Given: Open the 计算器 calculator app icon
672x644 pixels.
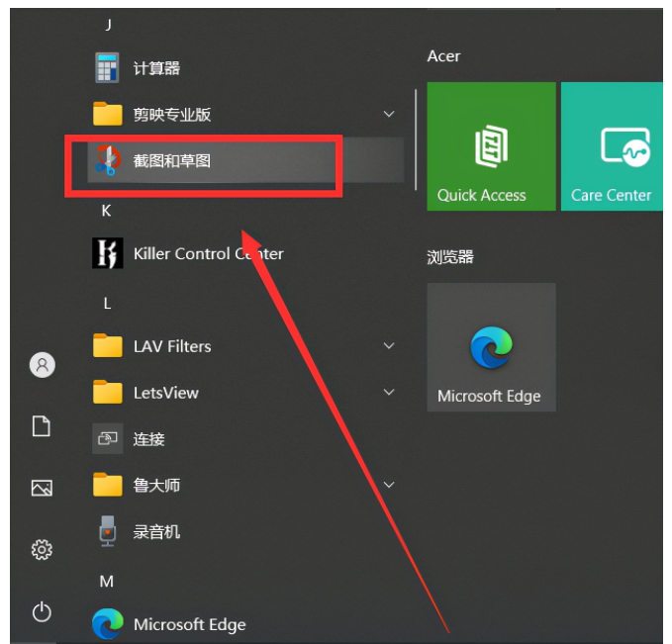Looking at the screenshot, I should pyautogui.click(x=107, y=68).
